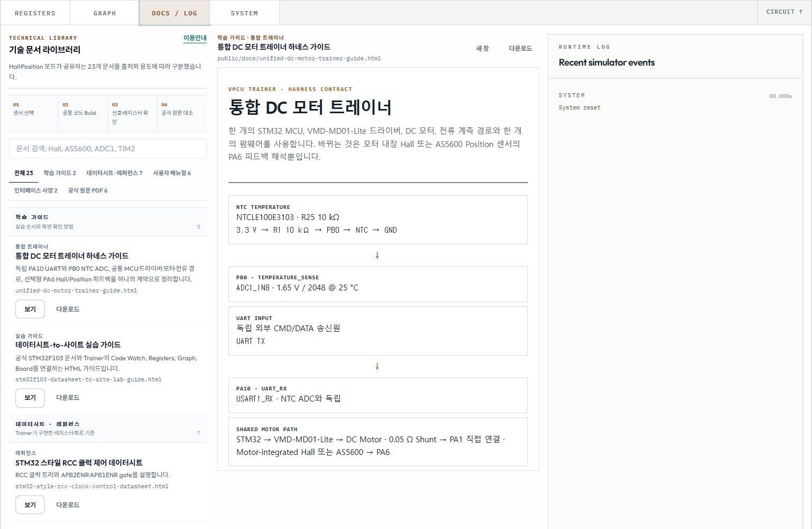Click 보기 for STM32 스타일 RCC 클럭 제어 데이터시트
The width and height of the screenshot is (812, 529).
tap(30, 505)
